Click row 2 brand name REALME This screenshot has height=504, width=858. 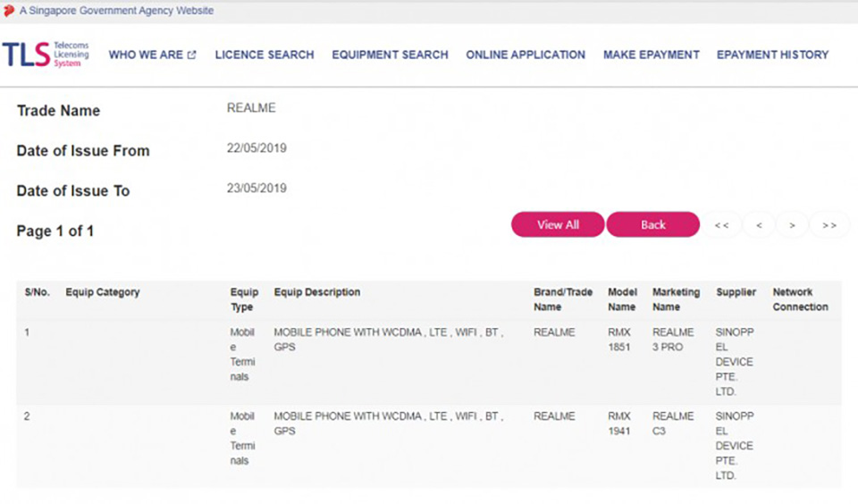[554, 416]
